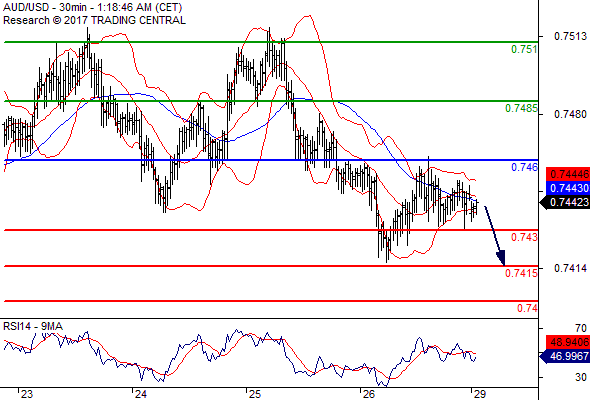
Task: Select date marker 23 on time axis
Action: [x=26, y=394]
